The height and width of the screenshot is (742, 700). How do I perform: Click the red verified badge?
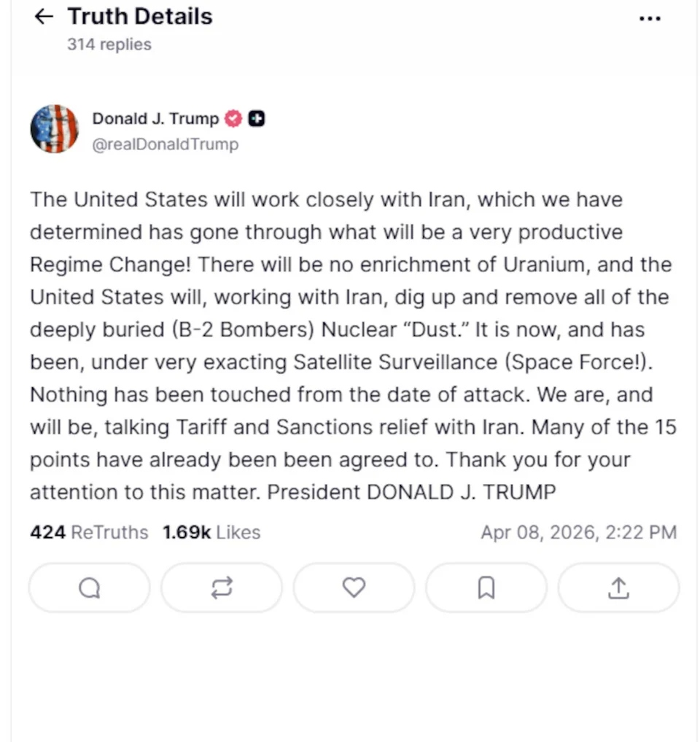[233, 118]
